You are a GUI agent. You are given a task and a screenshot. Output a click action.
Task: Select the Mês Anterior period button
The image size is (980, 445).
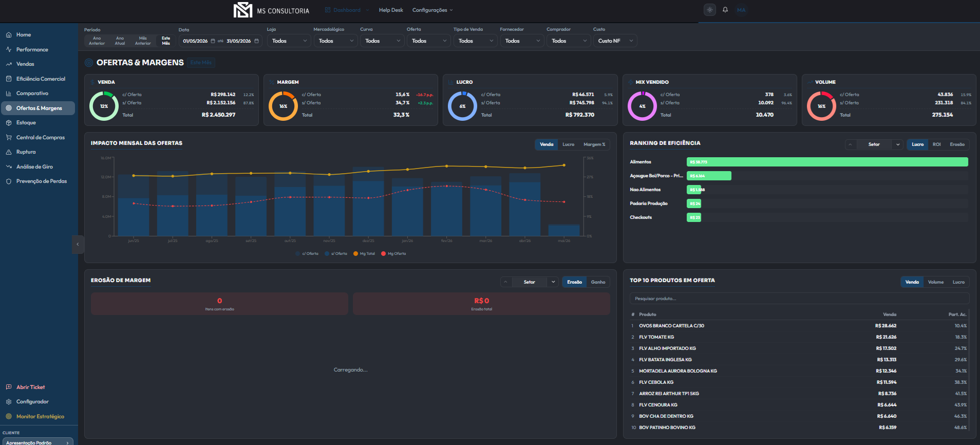(143, 41)
